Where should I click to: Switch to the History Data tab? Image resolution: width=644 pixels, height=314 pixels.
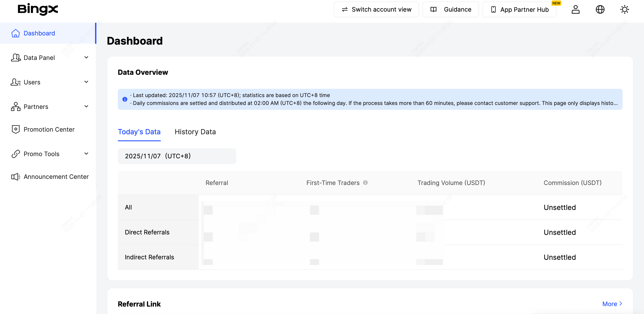tap(195, 132)
